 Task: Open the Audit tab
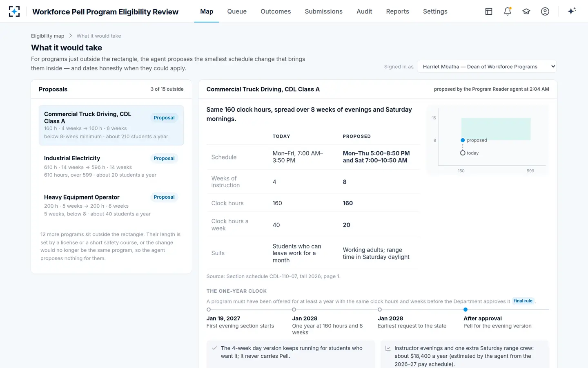click(364, 11)
